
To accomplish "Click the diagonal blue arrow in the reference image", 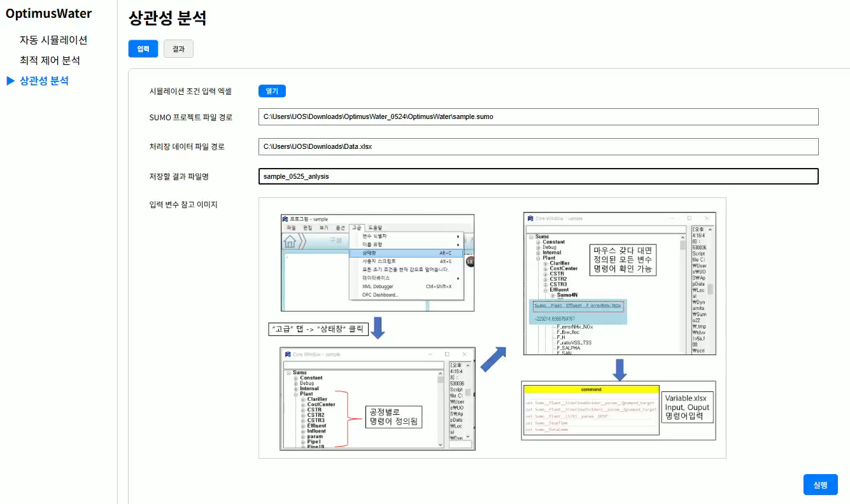I will tap(493, 360).
